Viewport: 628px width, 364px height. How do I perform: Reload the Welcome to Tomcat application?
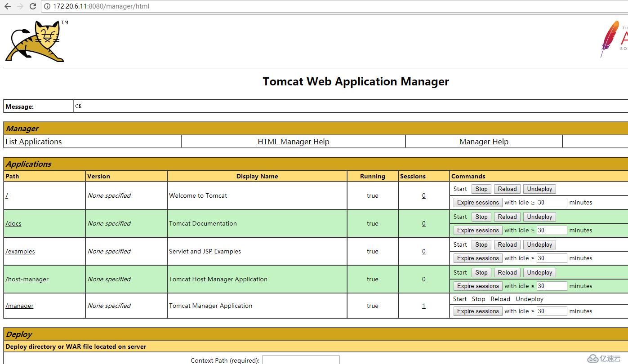coord(508,189)
